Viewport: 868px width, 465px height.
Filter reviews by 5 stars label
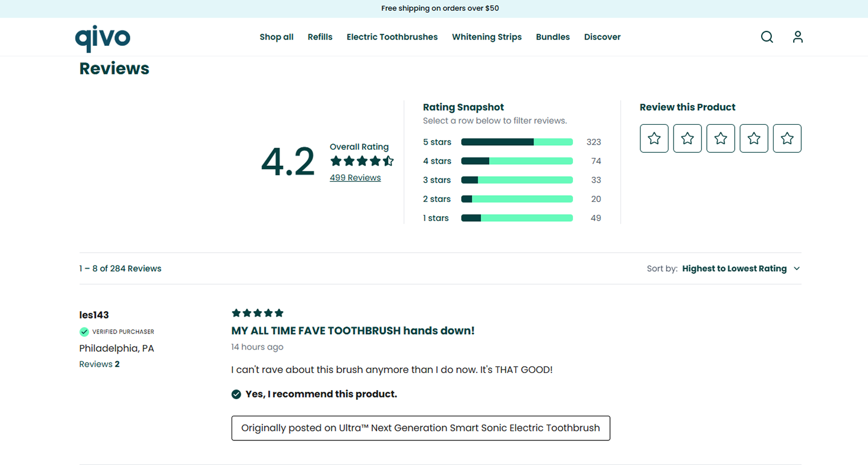pyautogui.click(x=437, y=142)
